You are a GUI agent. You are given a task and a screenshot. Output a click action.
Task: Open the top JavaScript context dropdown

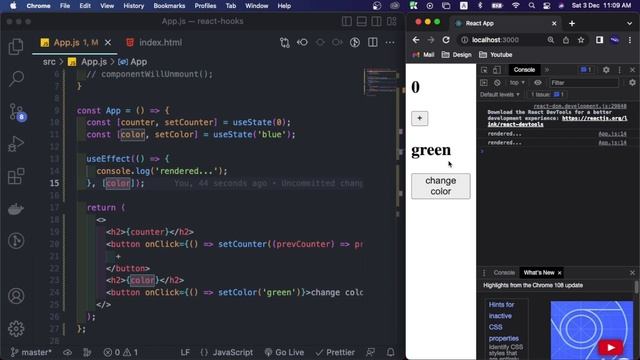point(517,82)
